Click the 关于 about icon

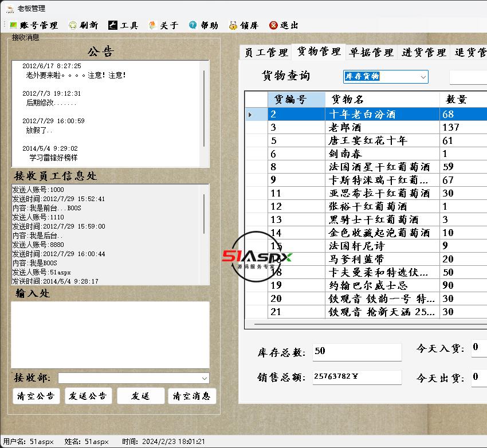tap(152, 25)
